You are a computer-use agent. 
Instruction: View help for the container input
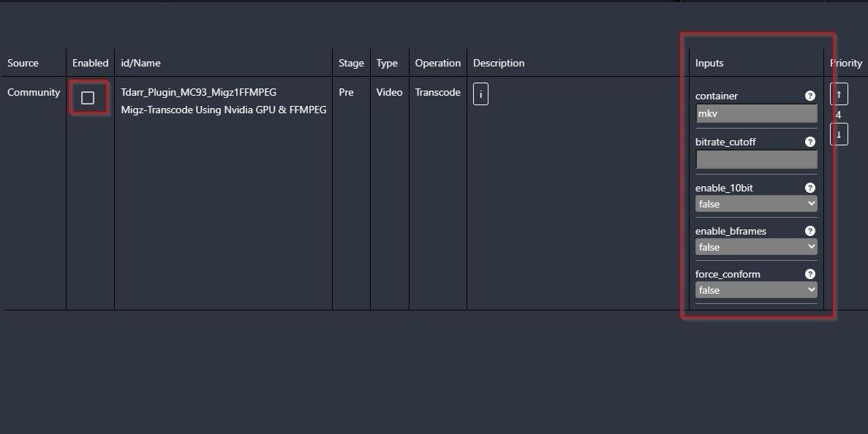click(x=809, y=95)
